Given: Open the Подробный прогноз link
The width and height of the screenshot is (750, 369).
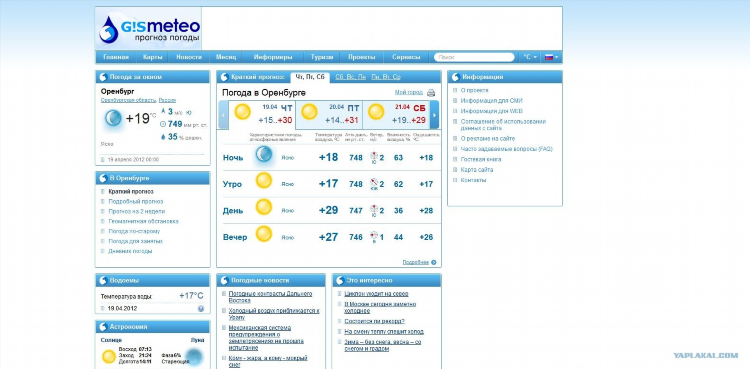Looking at the screenshot, I should (136, 201).
